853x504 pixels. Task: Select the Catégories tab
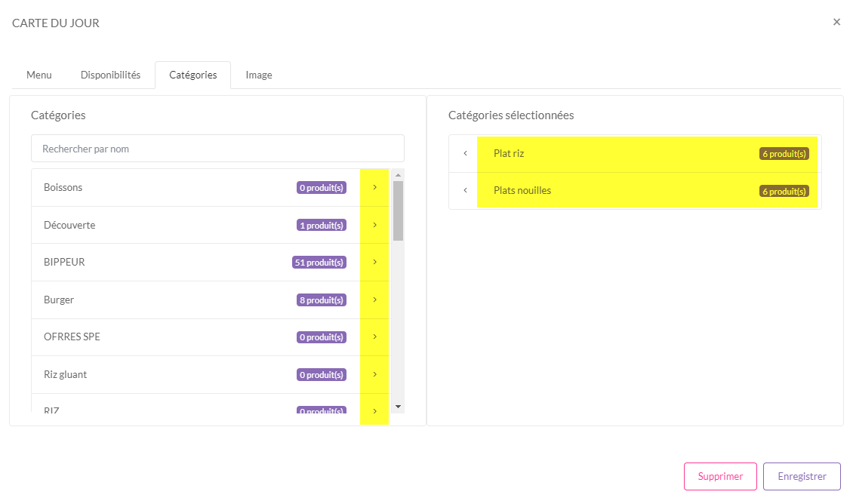(193, 75)
